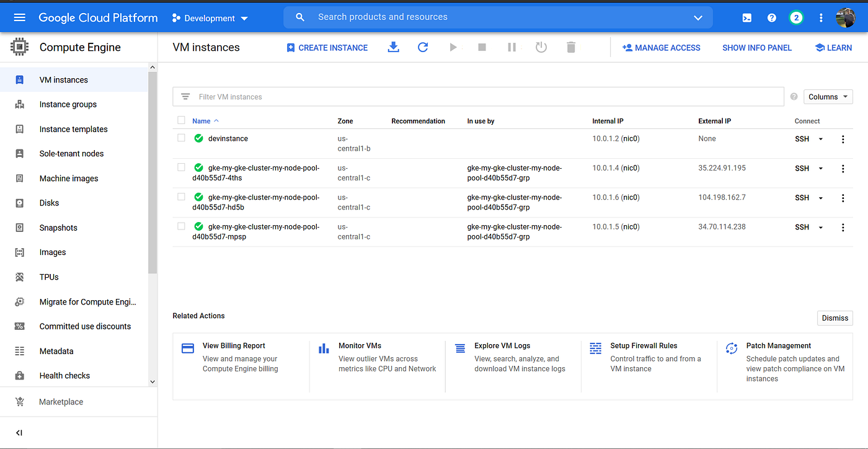The width and height of the screenshot is (868, 449).
Task: Collapse the sidebar with the arrow icon
Action: point(19,433)
